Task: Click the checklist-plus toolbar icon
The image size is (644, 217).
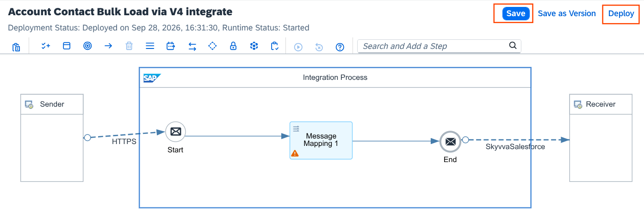Action: point(46,46)
